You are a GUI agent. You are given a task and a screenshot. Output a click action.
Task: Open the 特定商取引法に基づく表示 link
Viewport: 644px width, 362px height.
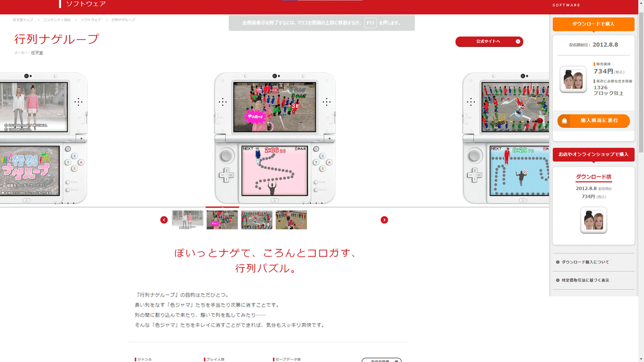586,280
